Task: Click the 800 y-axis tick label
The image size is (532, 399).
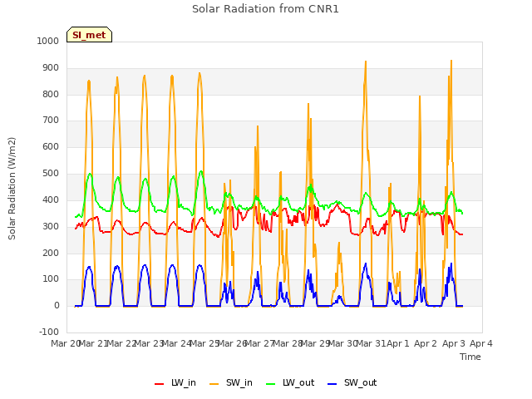Action: coord(51,94)
